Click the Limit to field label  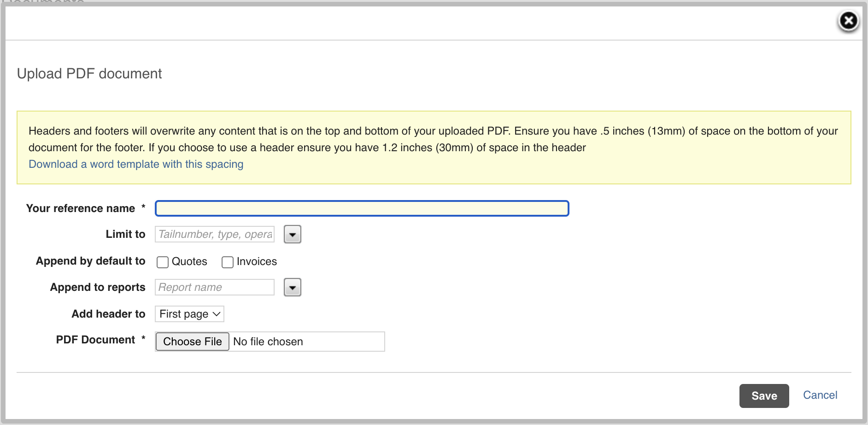(x=125, y=234)
